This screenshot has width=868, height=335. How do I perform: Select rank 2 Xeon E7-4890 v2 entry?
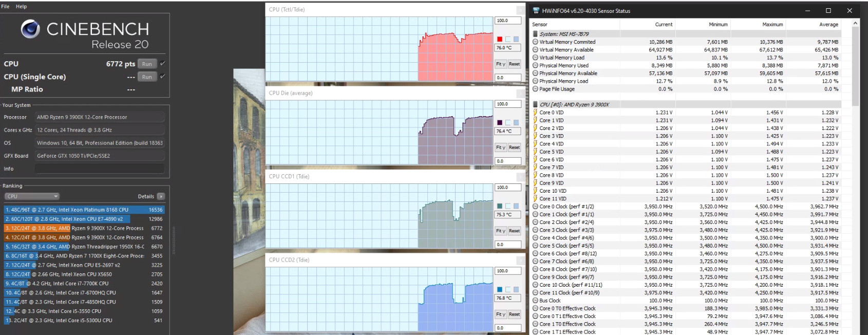pos(84,219)
